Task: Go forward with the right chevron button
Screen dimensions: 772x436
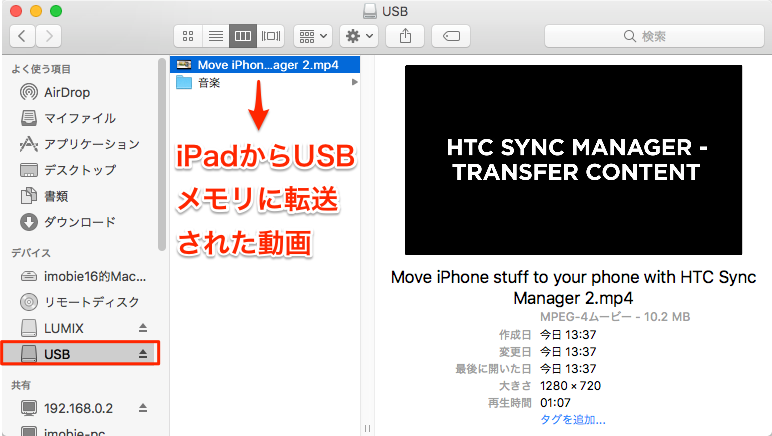Action: 49,36
